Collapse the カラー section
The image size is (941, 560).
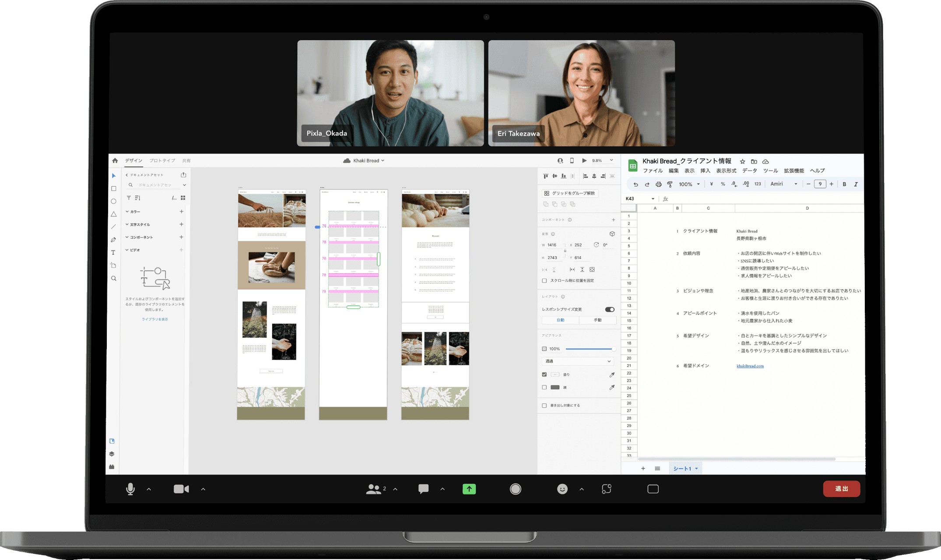(x=127, y=211)
